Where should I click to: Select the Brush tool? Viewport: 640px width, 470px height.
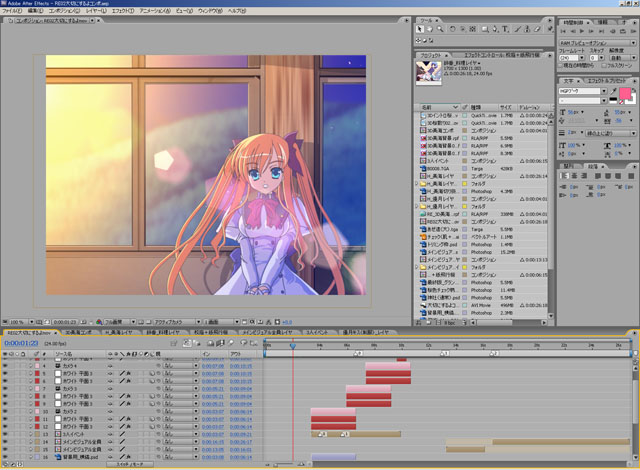[518, 29]
